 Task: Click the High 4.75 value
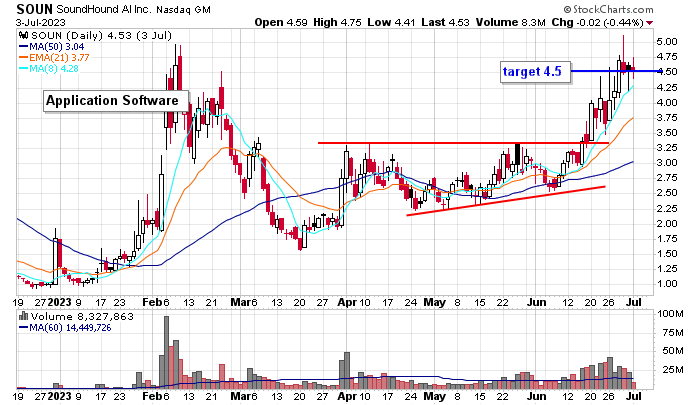337,22
